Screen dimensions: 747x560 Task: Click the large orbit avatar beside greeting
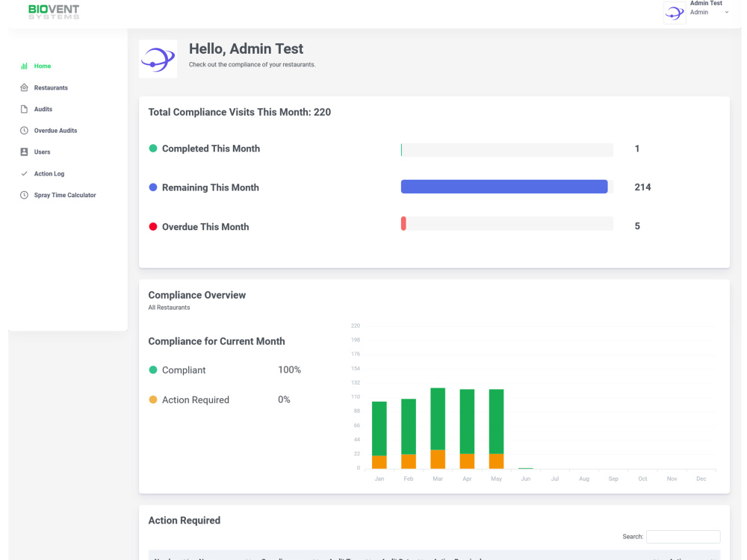[158, 59]
